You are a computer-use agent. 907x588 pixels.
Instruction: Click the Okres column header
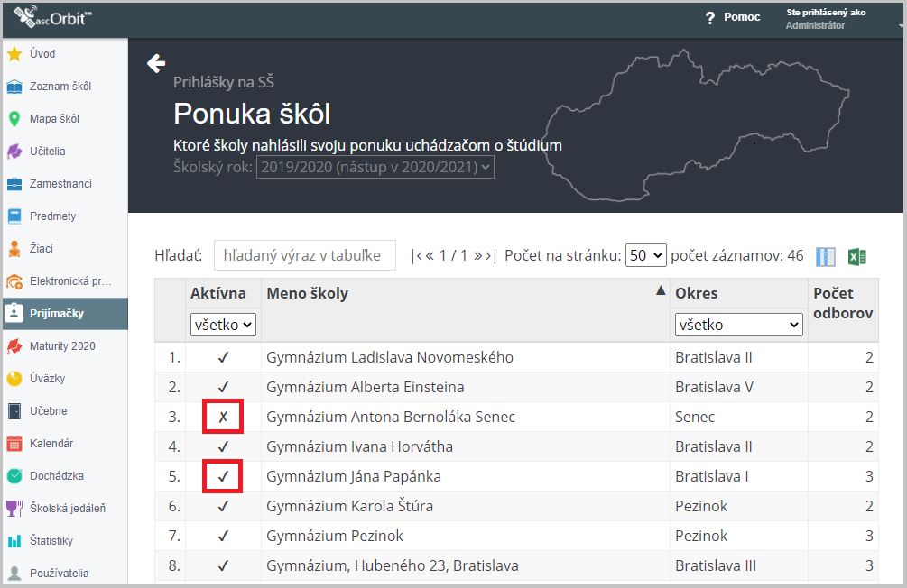(697, 294)
